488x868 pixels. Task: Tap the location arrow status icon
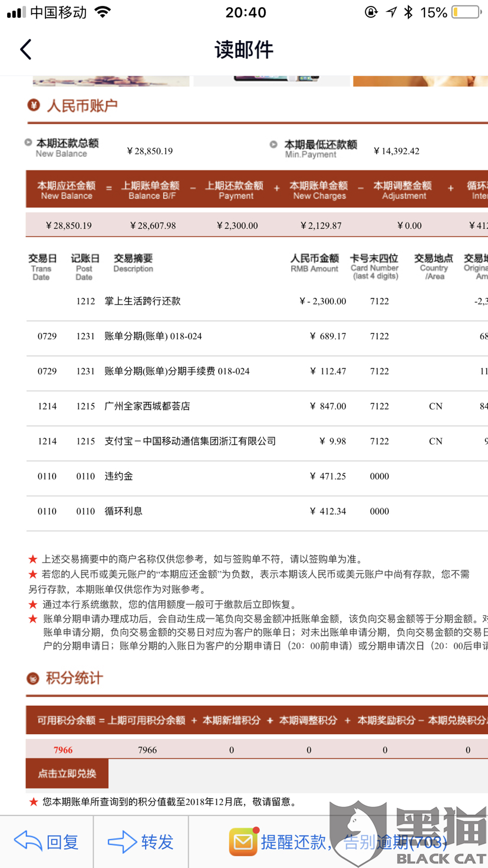coord(391,12)
